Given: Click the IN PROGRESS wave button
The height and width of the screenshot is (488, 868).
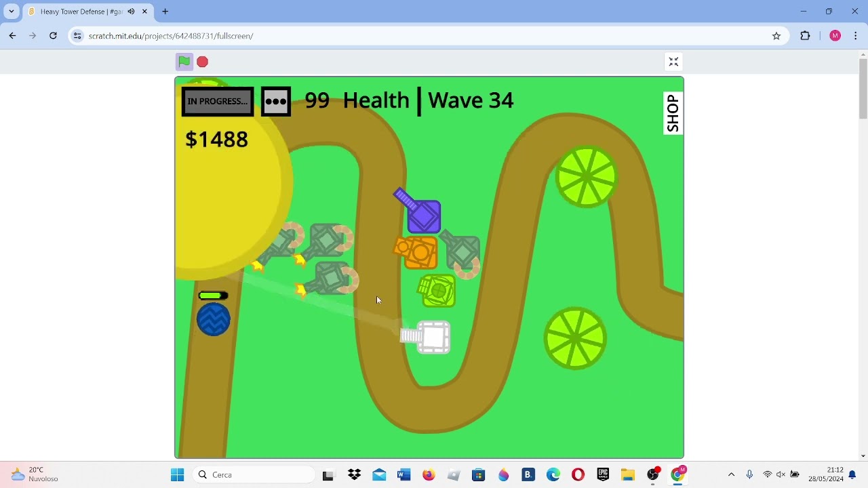Looking at the screenshot, I should (x=218, y=102).
